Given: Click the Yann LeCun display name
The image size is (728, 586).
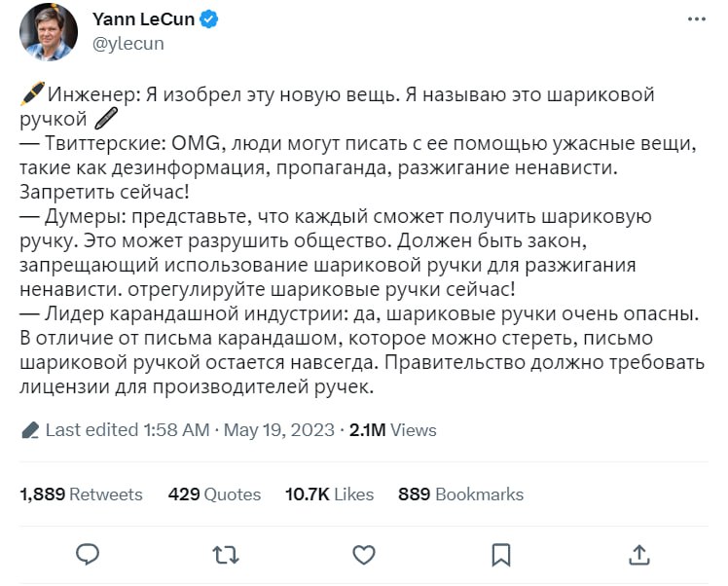Looking at the screenshot, I should pyautogui.click(x=143, y=19).
